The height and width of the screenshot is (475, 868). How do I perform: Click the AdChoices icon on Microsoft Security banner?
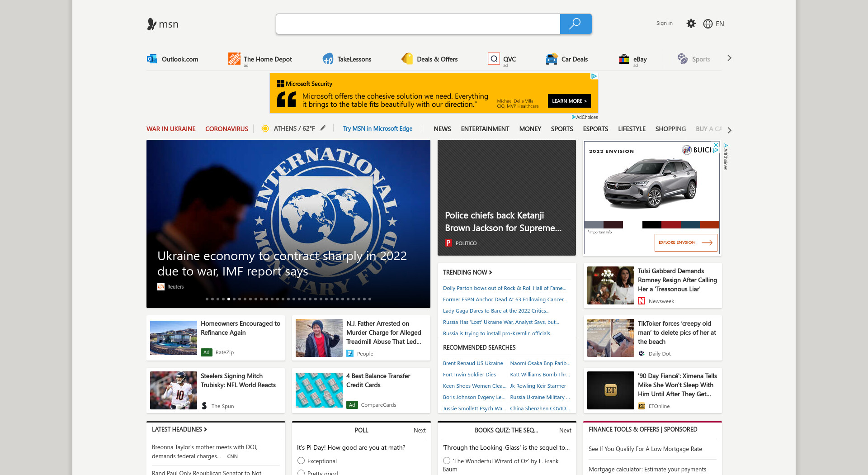594,76
